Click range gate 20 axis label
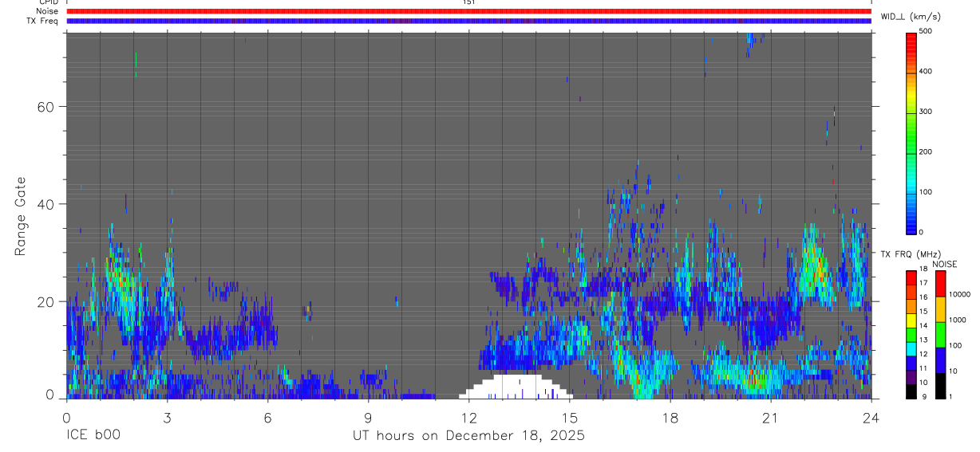The image size is (980, 452). coord(46,302)
